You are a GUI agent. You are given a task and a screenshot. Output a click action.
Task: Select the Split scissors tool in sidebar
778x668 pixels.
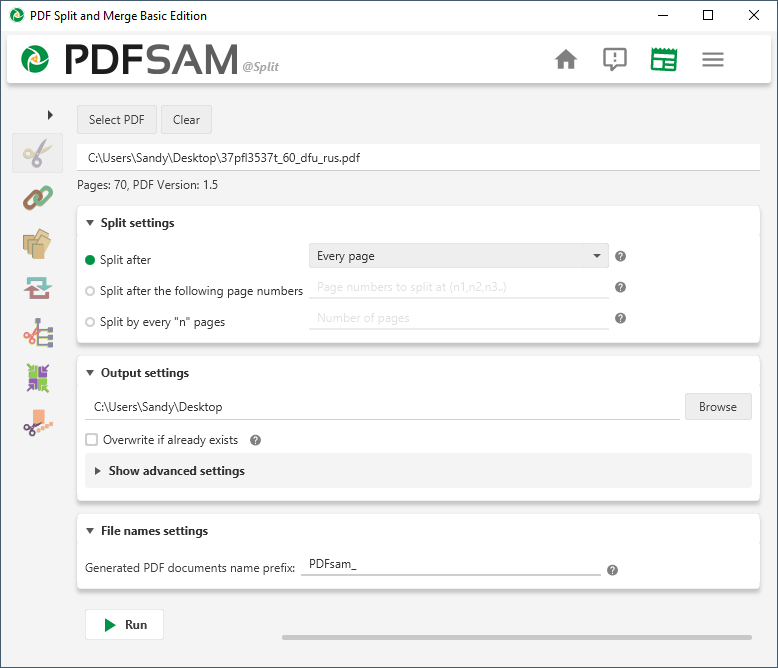tap(38, 153)
